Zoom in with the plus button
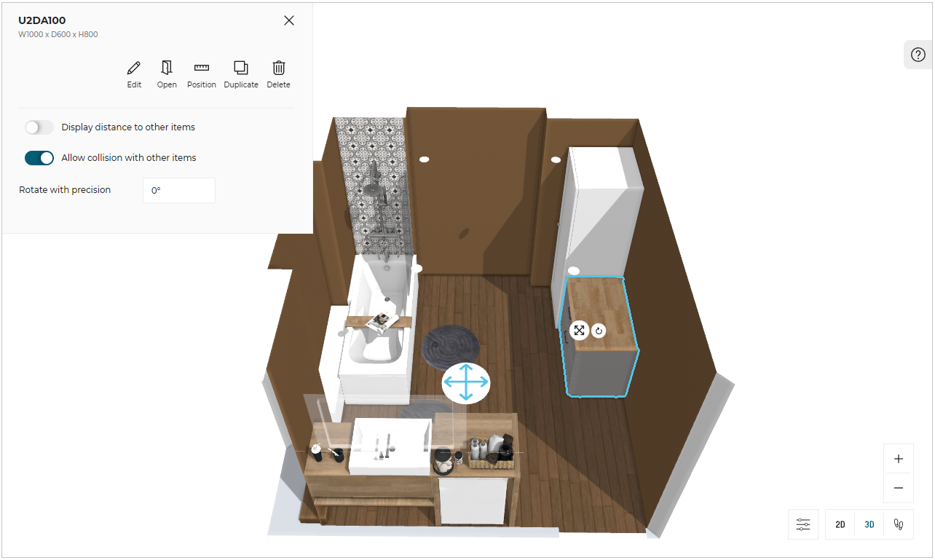The width and height of the screenshot is (935, 560). pyautogui.click(x=899, y=459)
